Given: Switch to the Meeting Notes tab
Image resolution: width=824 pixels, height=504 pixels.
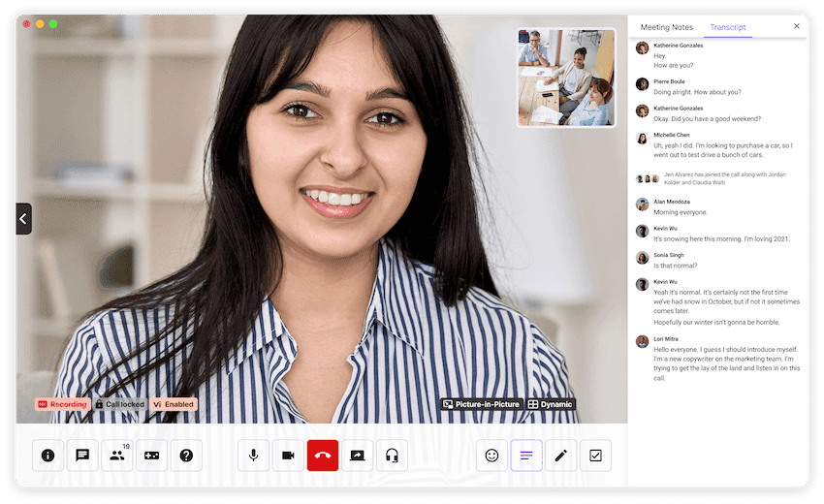Looking at the screenshot, I should click(667, 27).
